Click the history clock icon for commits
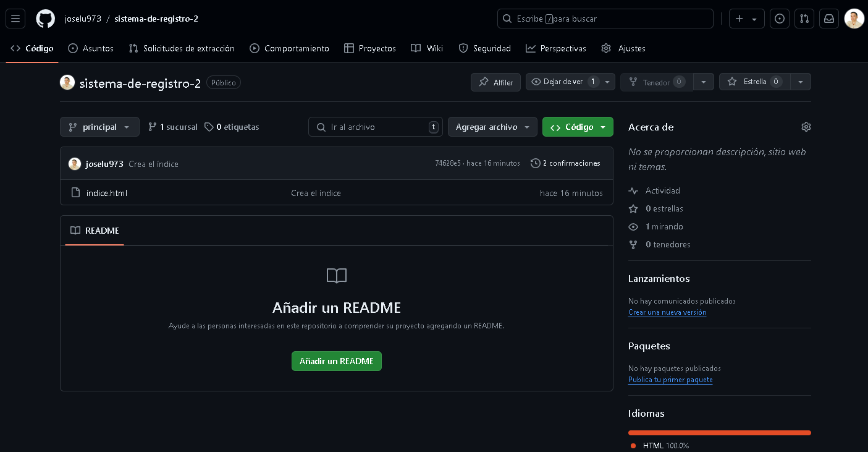This screenshot has height=452, width=868. point(535,163)
